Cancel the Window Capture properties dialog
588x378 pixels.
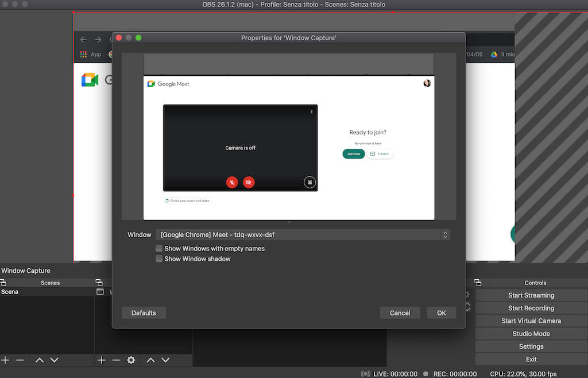(400, 313)
